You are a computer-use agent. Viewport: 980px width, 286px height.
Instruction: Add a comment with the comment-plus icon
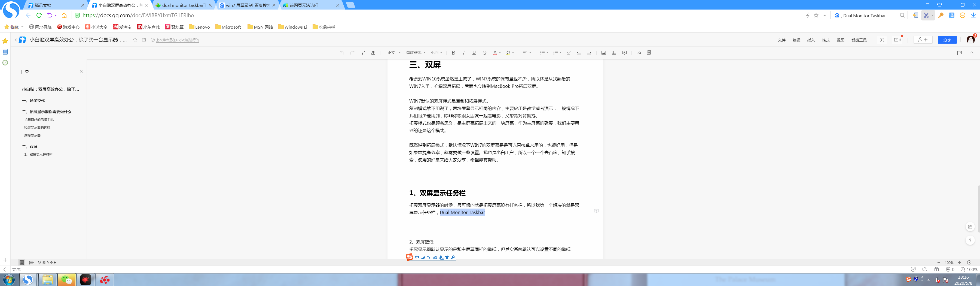(x=624, y=53)
